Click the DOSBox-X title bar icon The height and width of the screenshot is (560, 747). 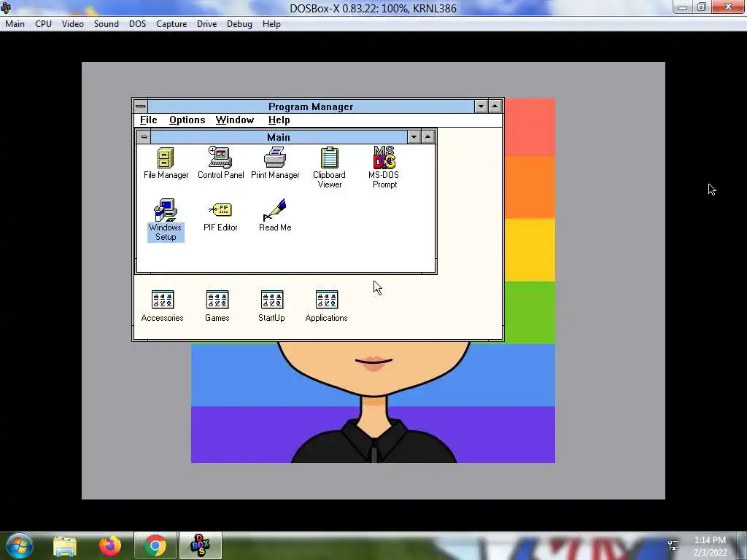pos(6,7)
